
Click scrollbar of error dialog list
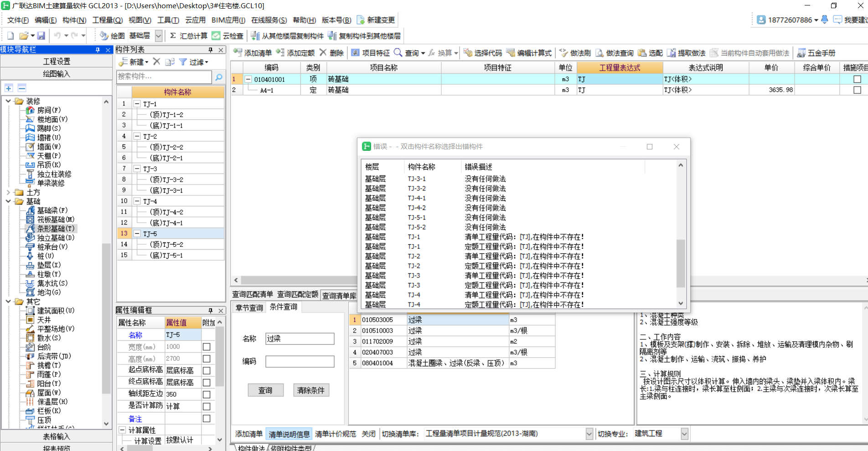[x=680, y=263]
